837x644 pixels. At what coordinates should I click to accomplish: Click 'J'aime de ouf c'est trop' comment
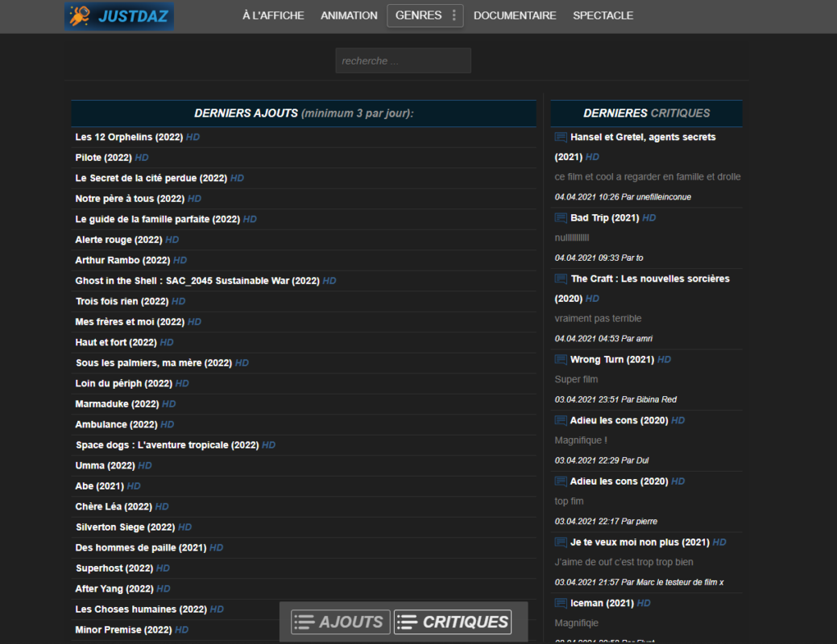point(624,563)
